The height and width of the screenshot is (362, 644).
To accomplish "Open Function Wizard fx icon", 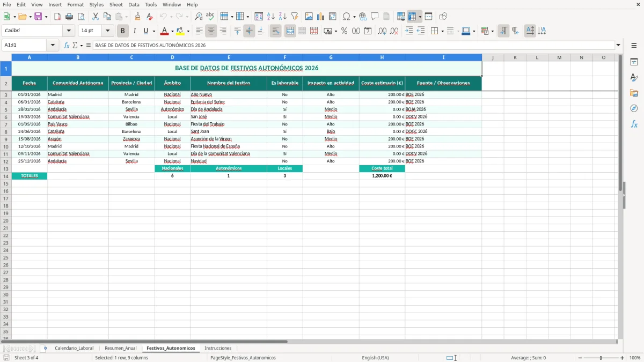I will [x=67, y=45].
